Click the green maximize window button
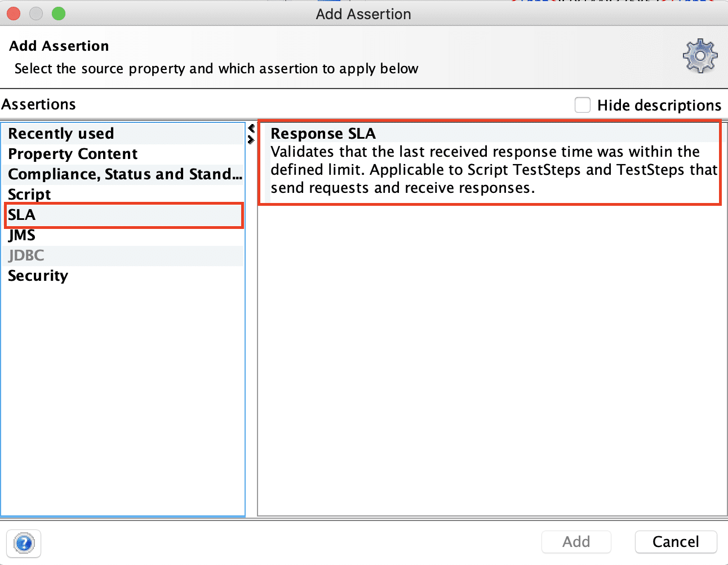 tap(59, 14)
